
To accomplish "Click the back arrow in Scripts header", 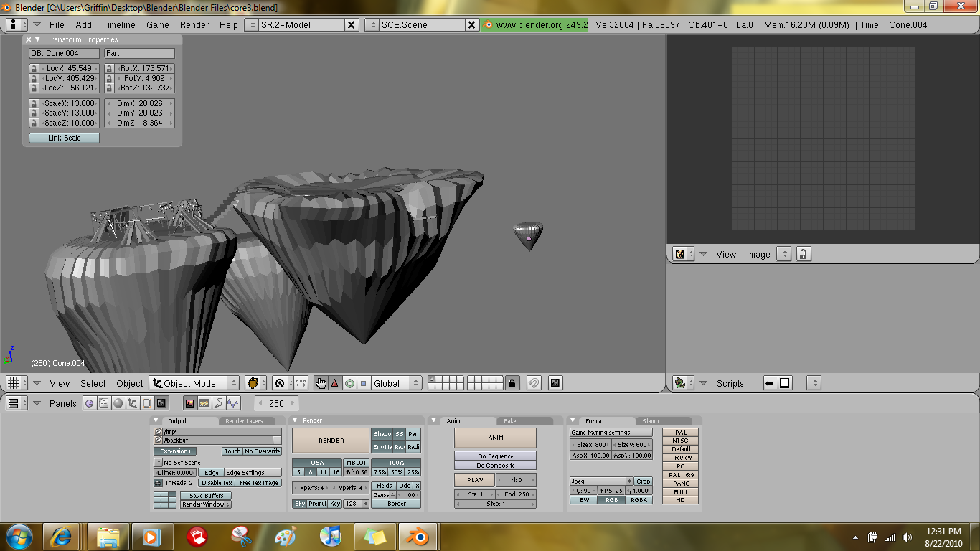I will point(770,383).
